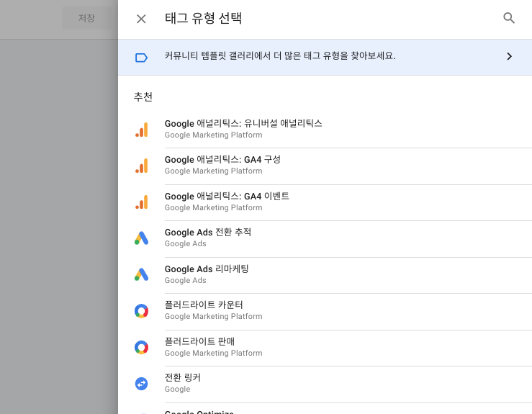Open the community template gallery banner text
This screenshot has height=414, width=532.
pos(280,55)
